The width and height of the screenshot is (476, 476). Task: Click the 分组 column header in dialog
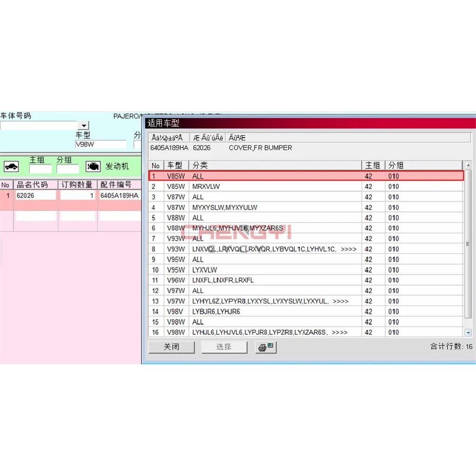[x=424, y=165]
